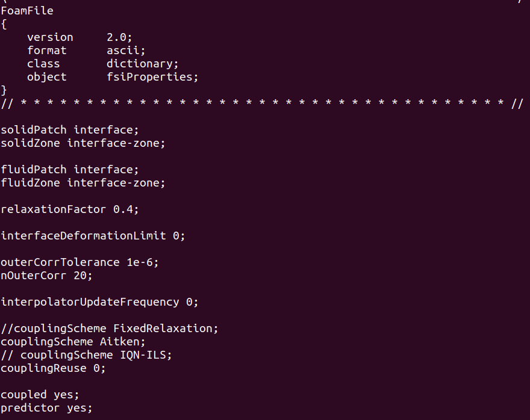The image size is (530, 420).
Task: Click the commented IQN-ILS coupling scheme line
Action: tap(86, 355)
